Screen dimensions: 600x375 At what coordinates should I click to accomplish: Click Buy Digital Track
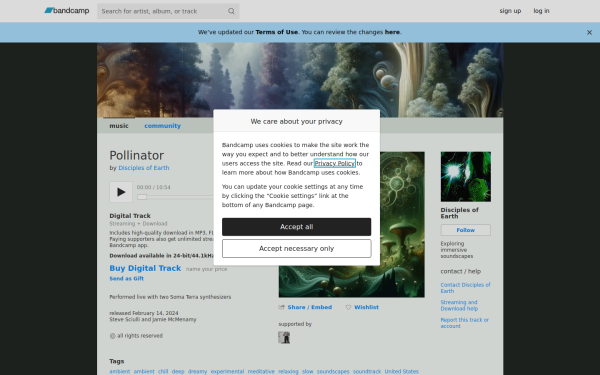point(145,268)
